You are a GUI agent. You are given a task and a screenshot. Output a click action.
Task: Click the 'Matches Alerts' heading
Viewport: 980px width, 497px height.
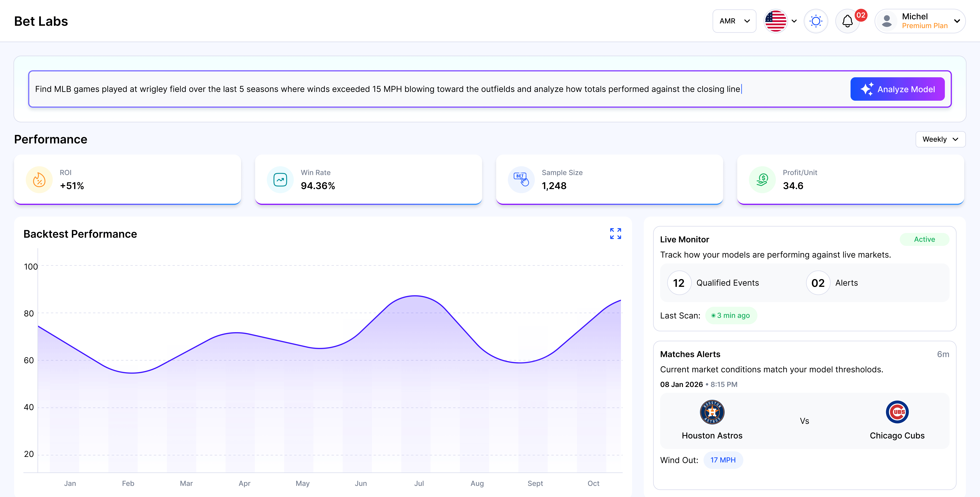click(x=690, y=354)
